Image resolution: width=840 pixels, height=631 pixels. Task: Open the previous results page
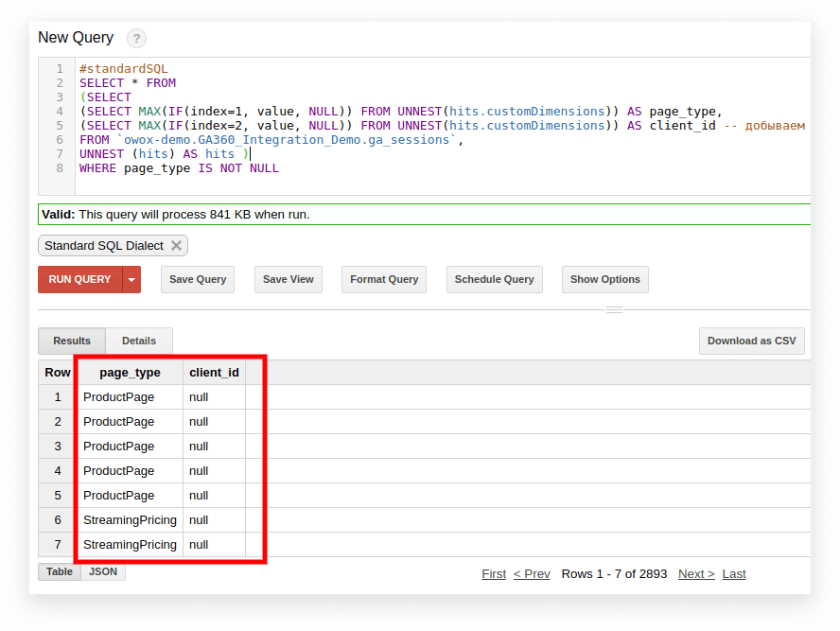531,573
